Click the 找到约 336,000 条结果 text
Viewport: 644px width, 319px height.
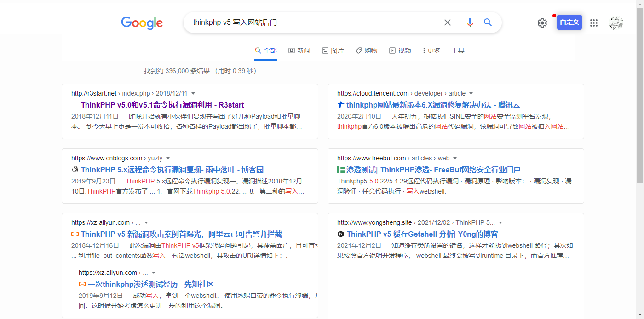tap(177, 71)
